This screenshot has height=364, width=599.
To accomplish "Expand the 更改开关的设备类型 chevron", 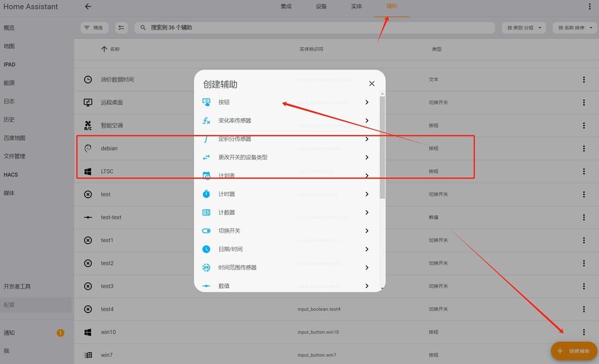I will pos(367,157).
